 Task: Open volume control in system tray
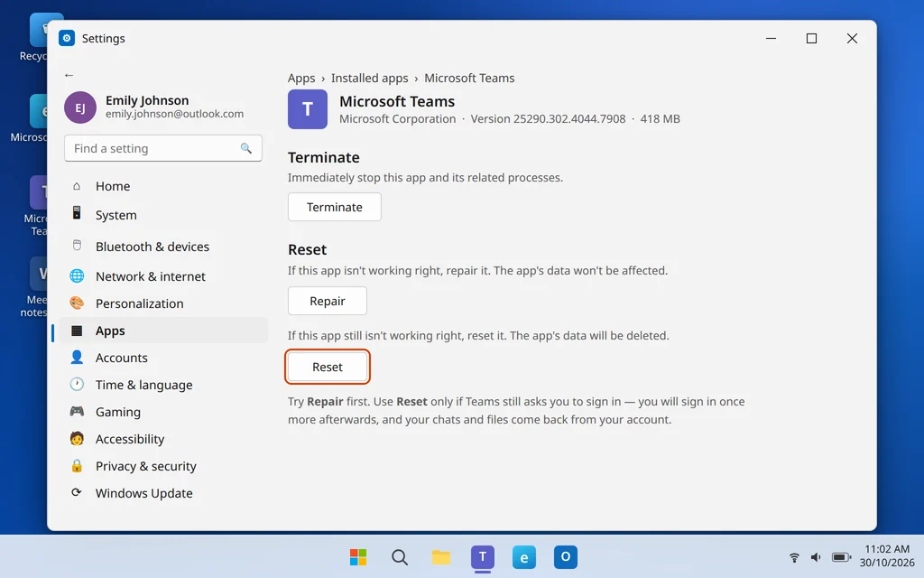(x=816, y=556)
